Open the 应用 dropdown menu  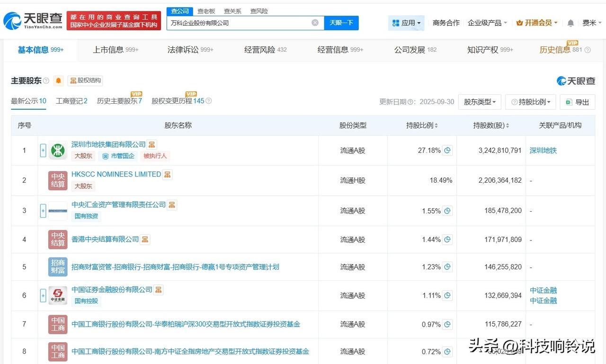pyautogui.click(x=406, y=23)
